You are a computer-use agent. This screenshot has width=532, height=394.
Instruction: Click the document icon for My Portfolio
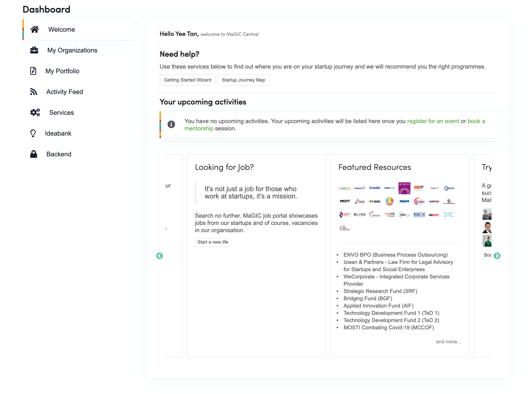[33, 71]
